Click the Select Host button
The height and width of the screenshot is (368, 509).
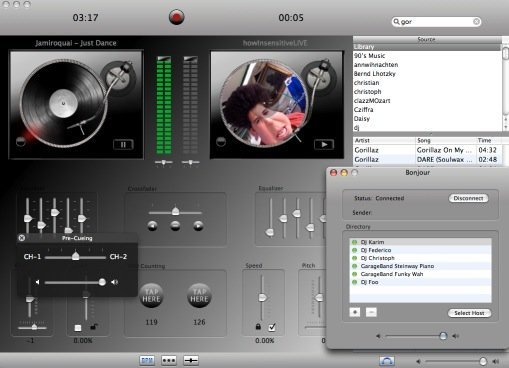469,313
